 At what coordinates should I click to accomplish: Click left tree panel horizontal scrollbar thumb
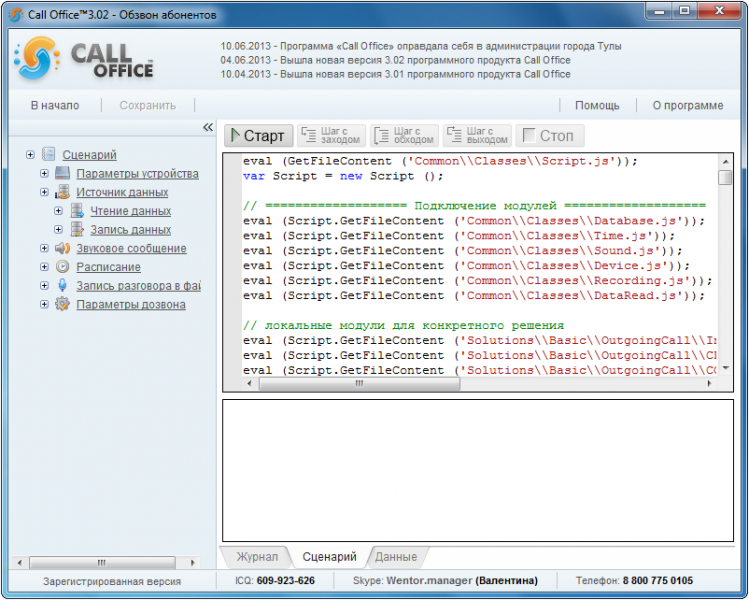[x=102, y=562]
